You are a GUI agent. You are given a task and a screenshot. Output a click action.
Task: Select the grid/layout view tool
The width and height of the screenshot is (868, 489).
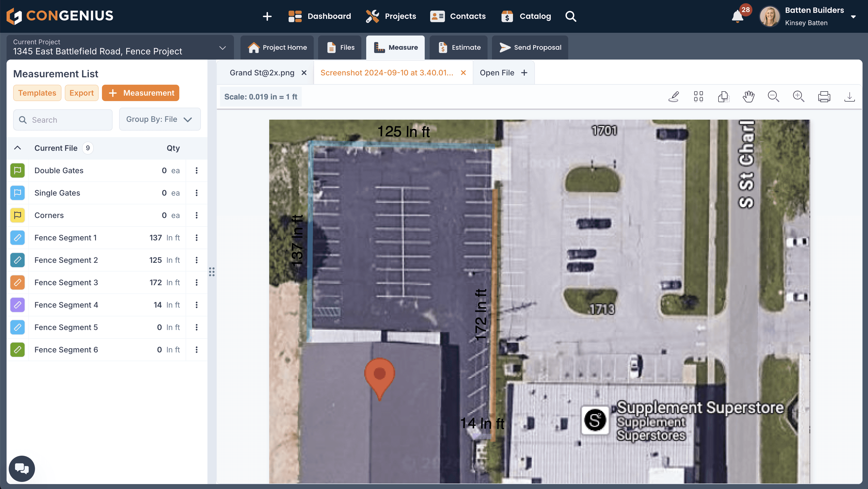coord(699,96)
